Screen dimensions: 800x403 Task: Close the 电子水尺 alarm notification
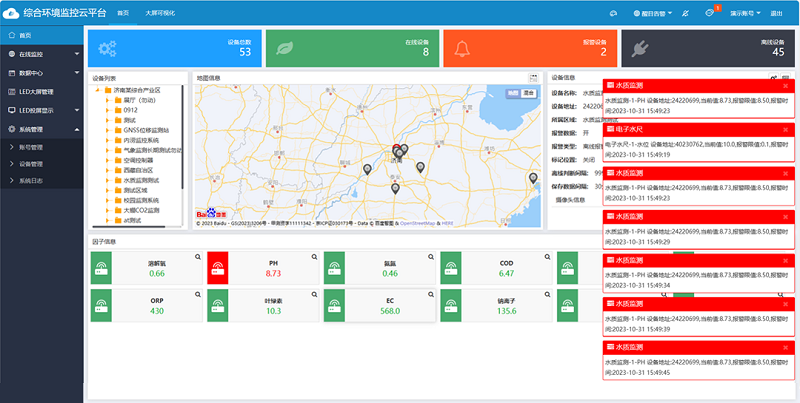(785, 129)
